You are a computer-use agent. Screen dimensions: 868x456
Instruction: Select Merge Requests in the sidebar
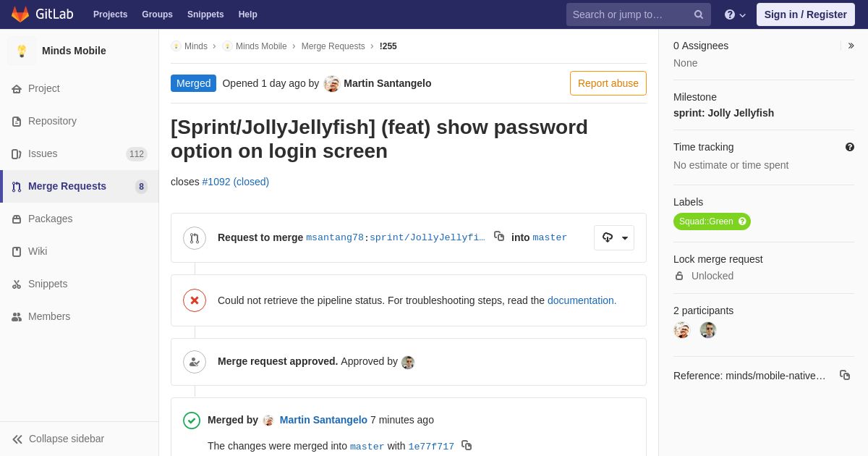tap(80, 186)
